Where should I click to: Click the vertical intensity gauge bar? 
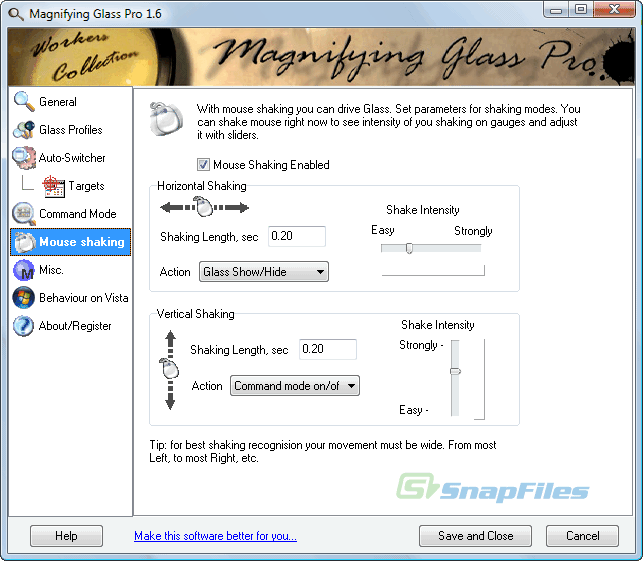pos(480,379)
